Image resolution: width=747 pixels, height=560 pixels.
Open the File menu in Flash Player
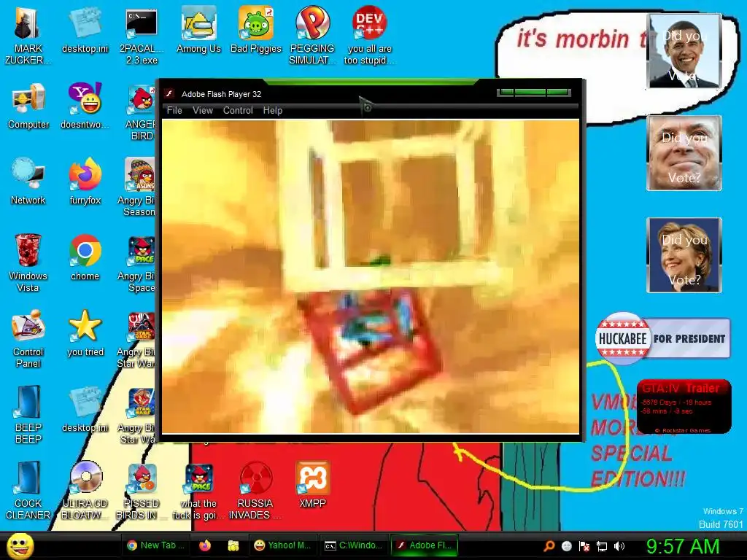click(174, 111)
